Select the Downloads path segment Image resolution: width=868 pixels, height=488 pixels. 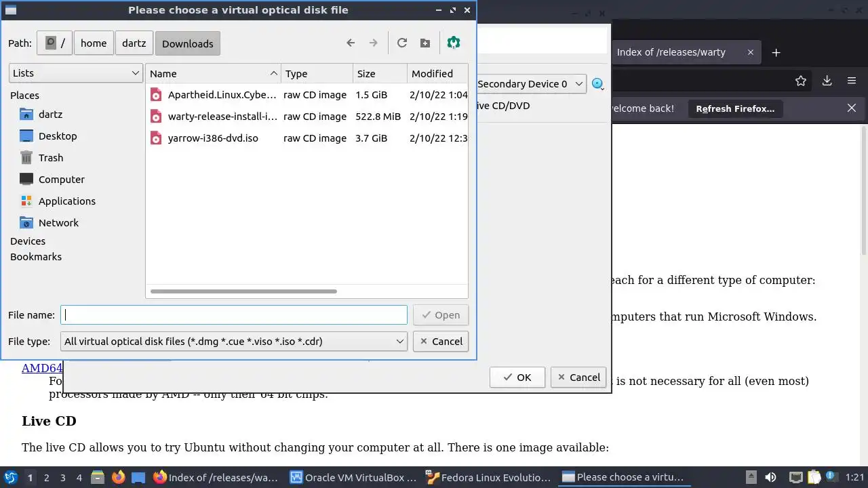pos(187,43)
